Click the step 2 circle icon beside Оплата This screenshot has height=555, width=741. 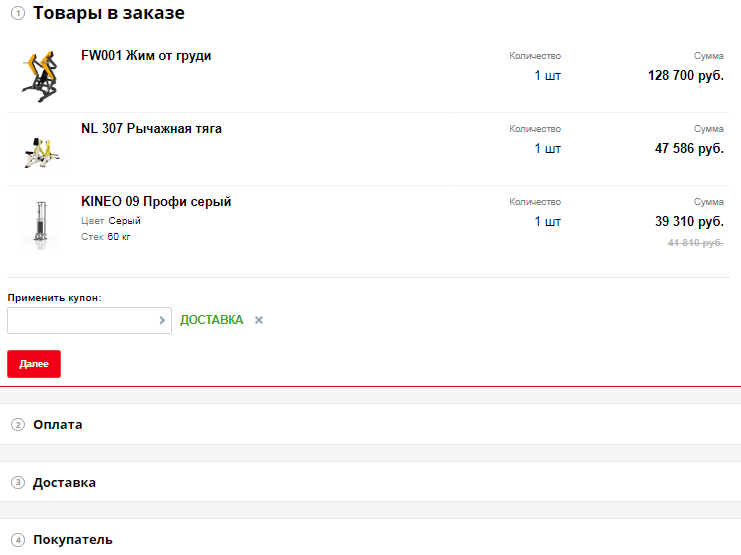(18, 425)
